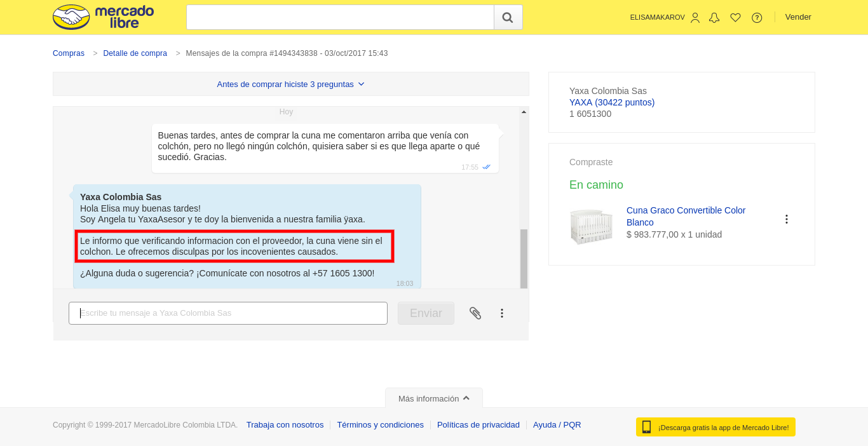The width and height of the screenshot is (868, 446).
Task: Open Políticas de privacidad link
Action: 478,425
